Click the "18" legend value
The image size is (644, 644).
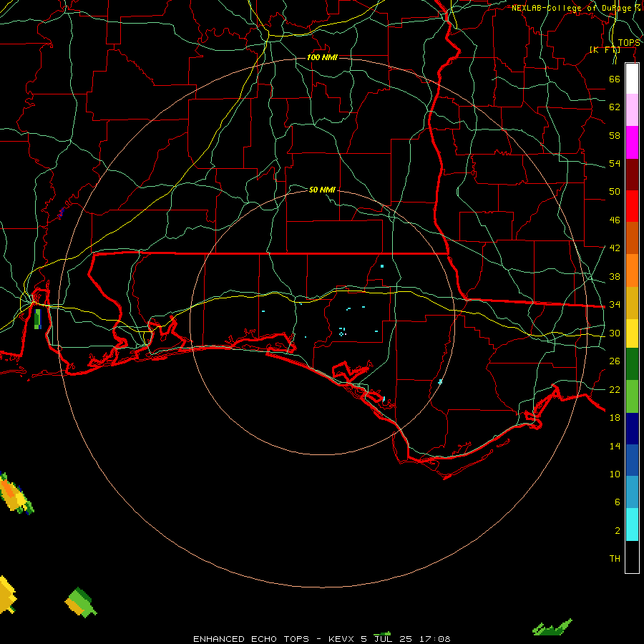pyautogui.click(x=615, y=418)
